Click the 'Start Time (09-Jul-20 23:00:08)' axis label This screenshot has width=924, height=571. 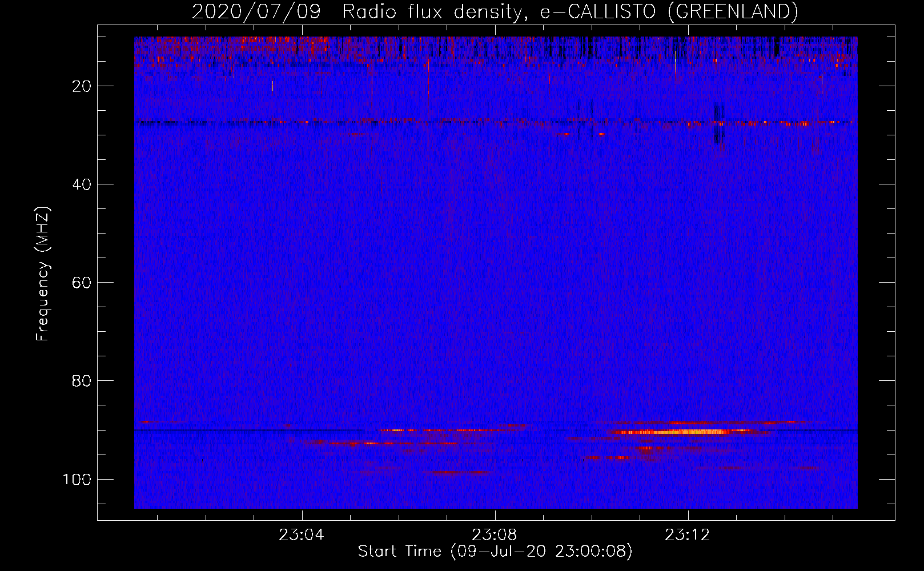tap(495, 552)
